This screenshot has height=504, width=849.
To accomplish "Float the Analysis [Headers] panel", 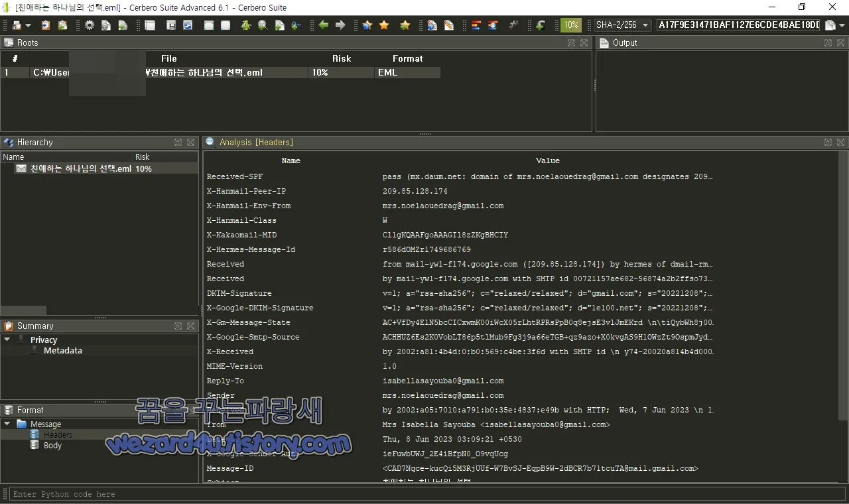I will coord(828,142).
